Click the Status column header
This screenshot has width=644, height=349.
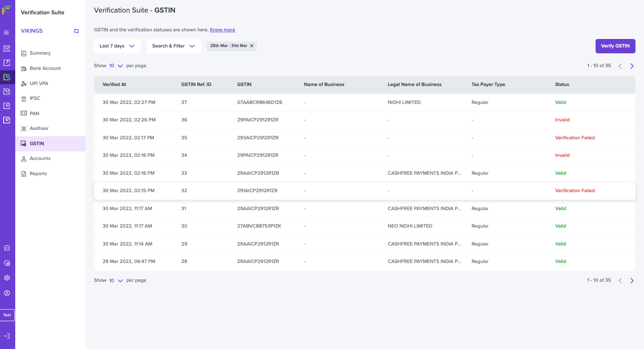(562, 84)
